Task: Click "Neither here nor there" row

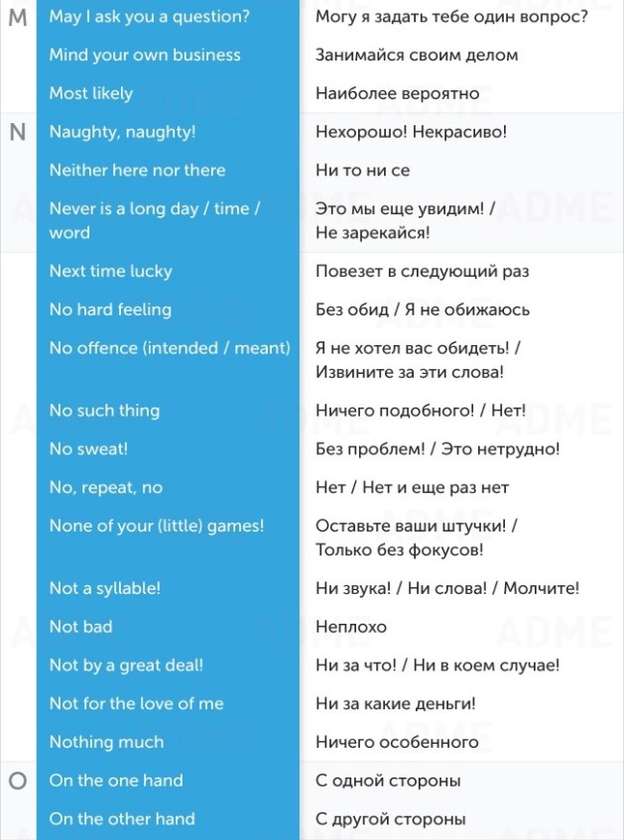Action: click(x=138, y=171)
